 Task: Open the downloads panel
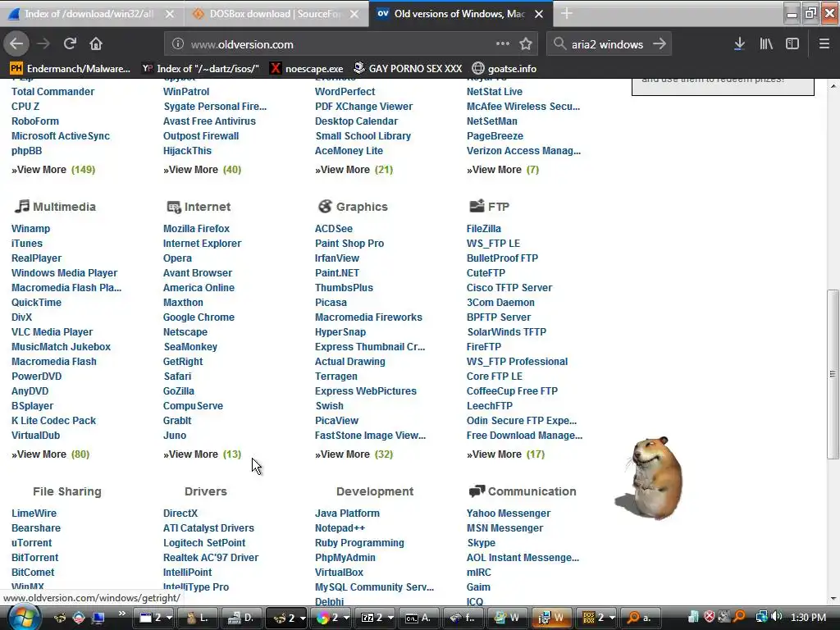[x=739, y=44]
